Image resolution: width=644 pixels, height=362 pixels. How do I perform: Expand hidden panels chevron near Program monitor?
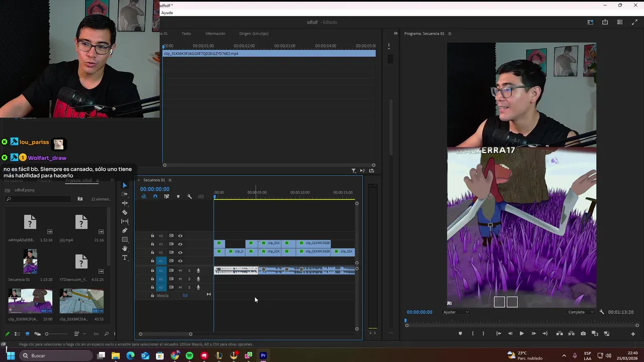click(x=395, y=34)
